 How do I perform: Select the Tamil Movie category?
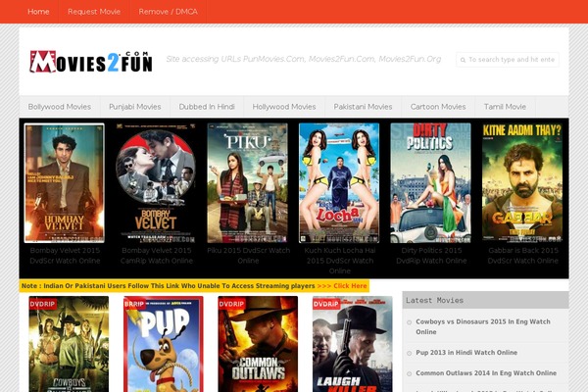(505, 107)
